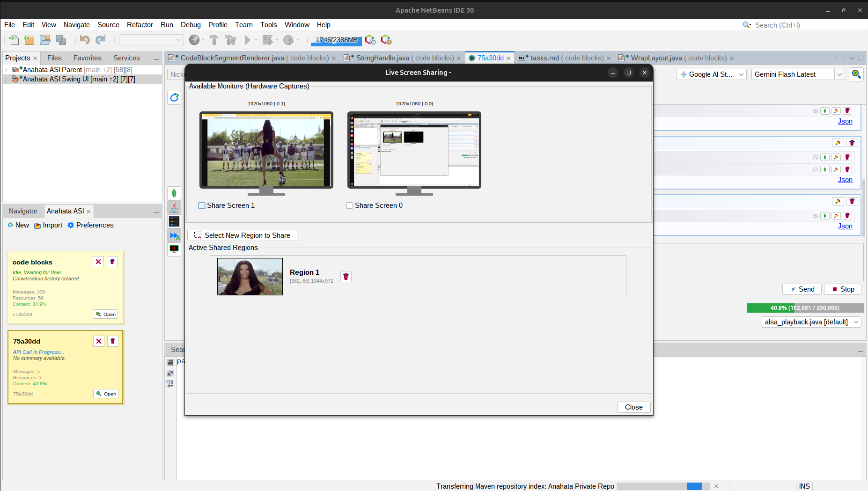Screen dimensions: 868x491
Task: Open the alsa_playback.java dropdown
Action: (811, 322)
